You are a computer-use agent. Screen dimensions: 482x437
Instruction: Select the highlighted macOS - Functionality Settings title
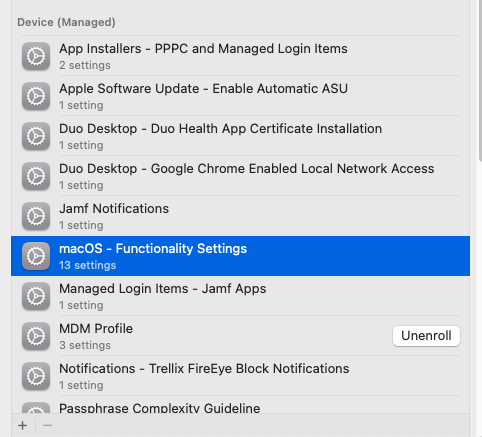click(x=153, y=249)
